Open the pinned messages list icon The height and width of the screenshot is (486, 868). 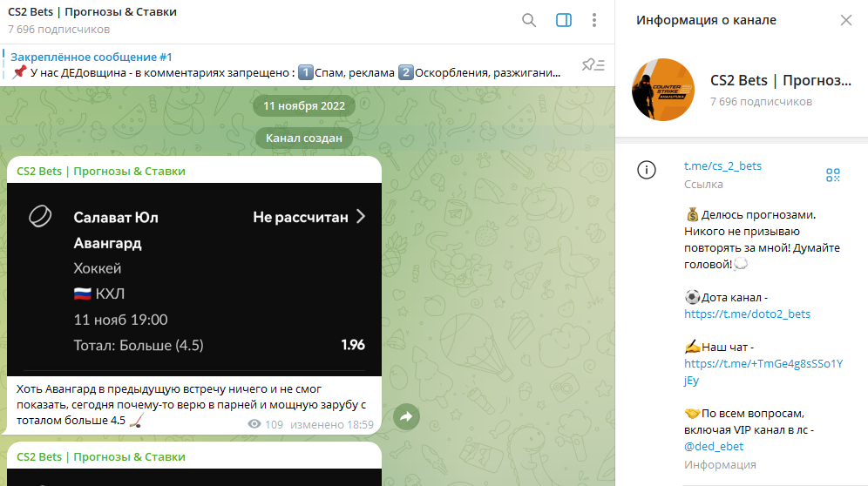pyautogui.click(x=593, y=64)
